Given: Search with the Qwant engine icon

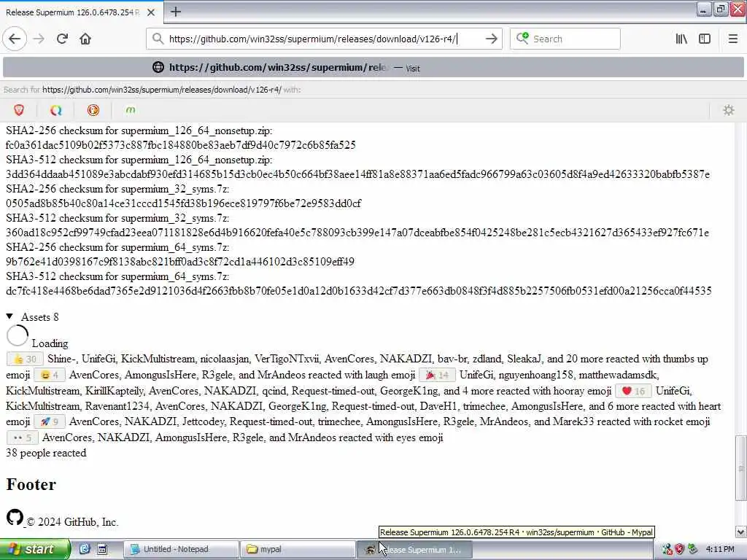Looking at the screenshot, I should tap(56, 111).
